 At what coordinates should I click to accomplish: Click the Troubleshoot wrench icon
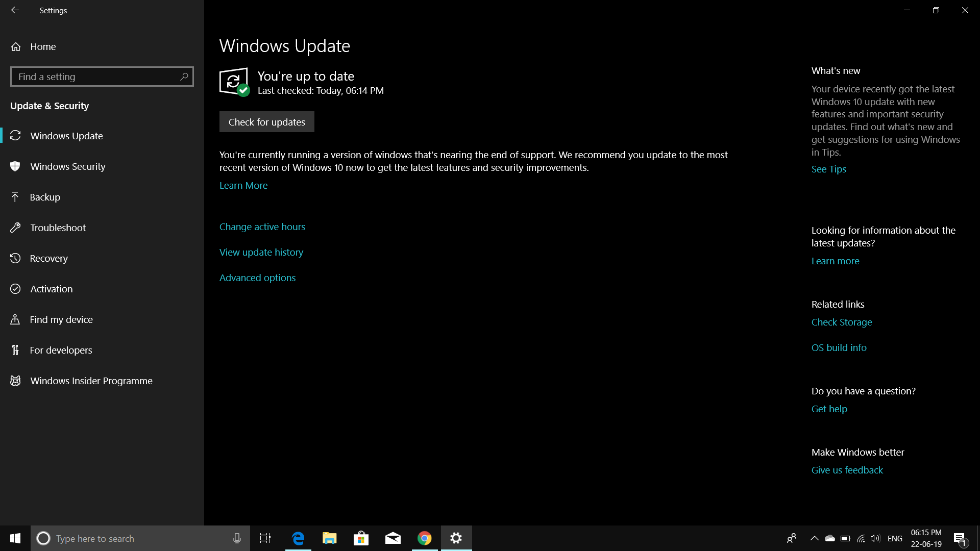pyautogui.click(x=15, y=228)
